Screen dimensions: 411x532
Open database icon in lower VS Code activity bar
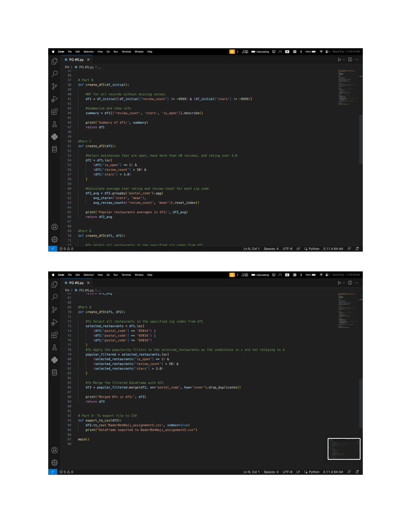pos(55,372)
